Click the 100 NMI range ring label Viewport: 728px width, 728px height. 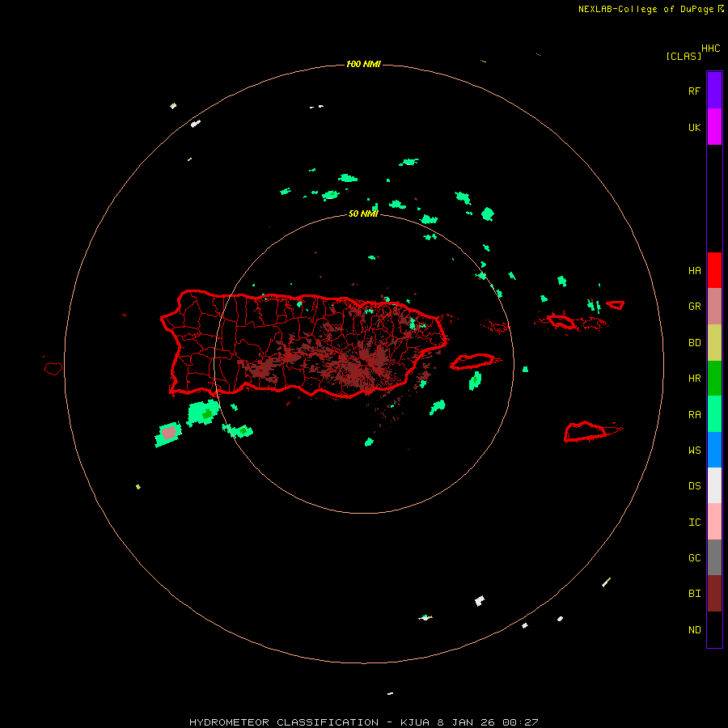click(x=363, y=64)
